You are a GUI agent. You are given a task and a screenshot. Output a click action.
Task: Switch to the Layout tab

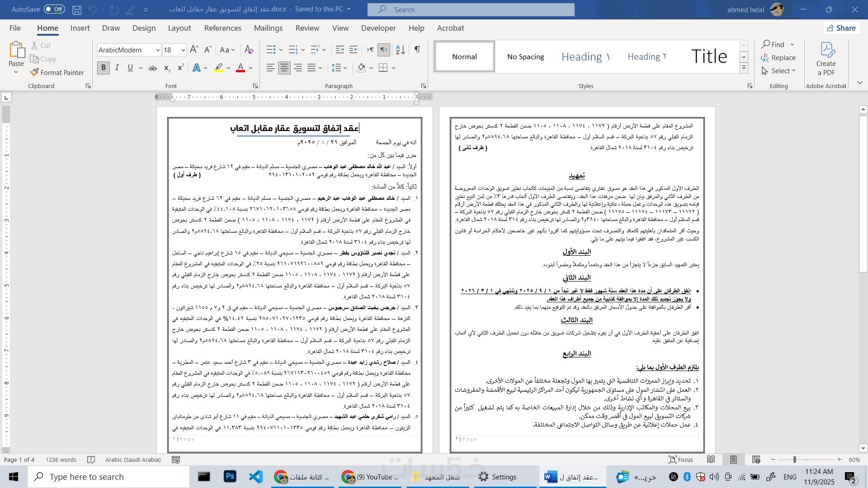pos(179,28)
